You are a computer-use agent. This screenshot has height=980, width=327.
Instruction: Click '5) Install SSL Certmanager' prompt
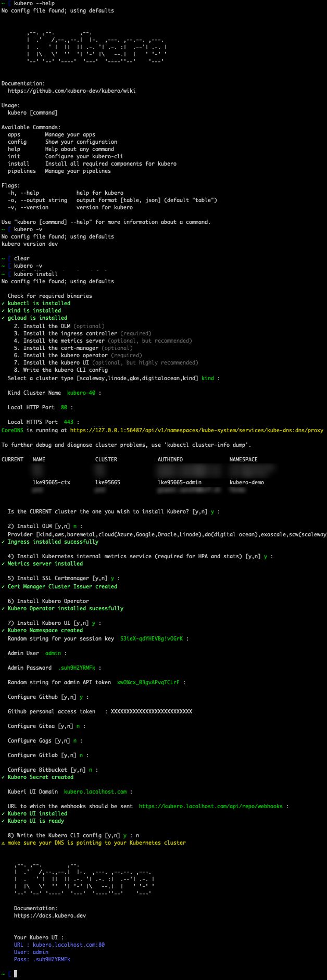64,578
